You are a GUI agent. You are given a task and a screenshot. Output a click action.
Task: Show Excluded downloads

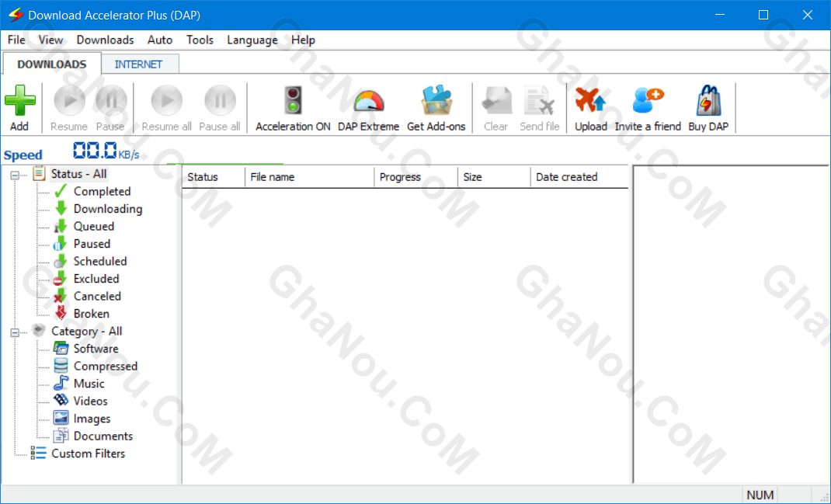coord(96,279)
